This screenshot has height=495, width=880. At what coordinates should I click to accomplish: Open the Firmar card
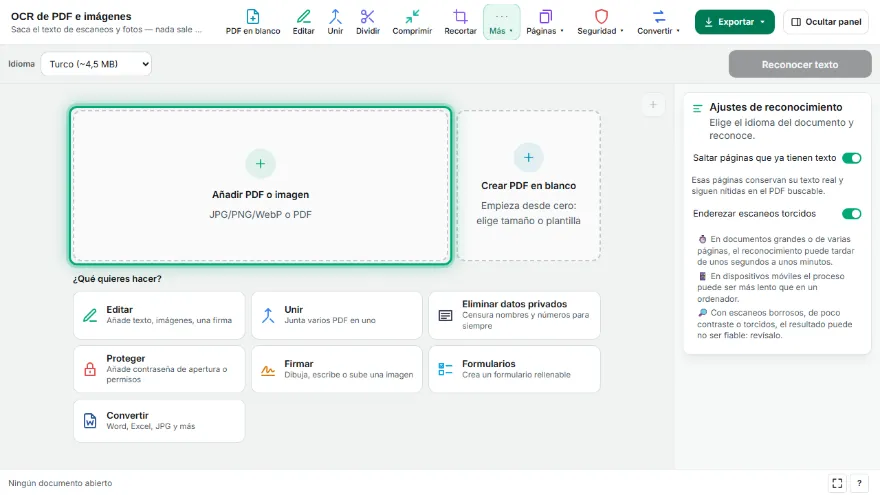[x=337, y=369]
